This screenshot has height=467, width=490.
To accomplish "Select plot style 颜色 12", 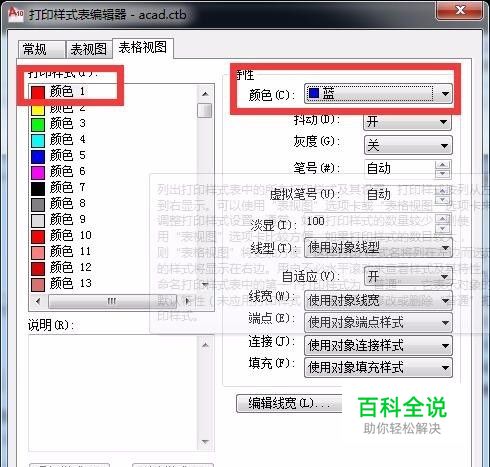I will click(x=61, y=268).
